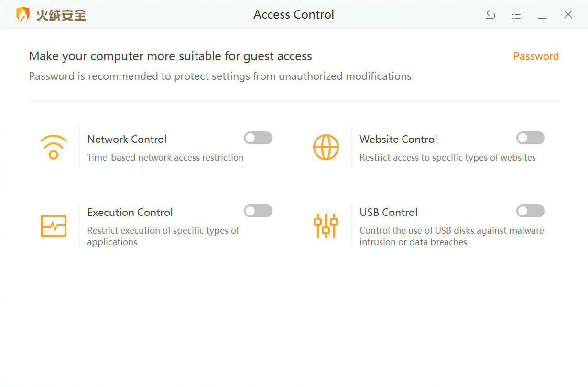
Task: Enable the Network Control toggle
Action: pyautogui.click(x=258, y=138)
